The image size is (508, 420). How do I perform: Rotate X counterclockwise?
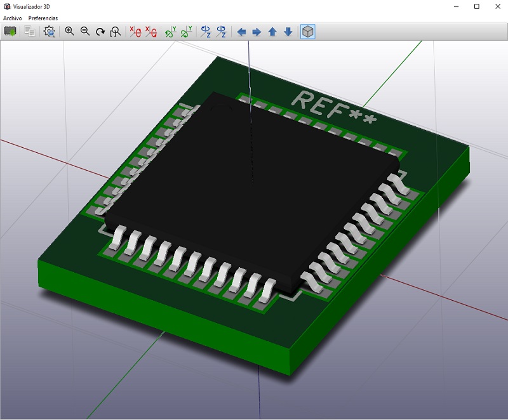(x=150, y=32)
